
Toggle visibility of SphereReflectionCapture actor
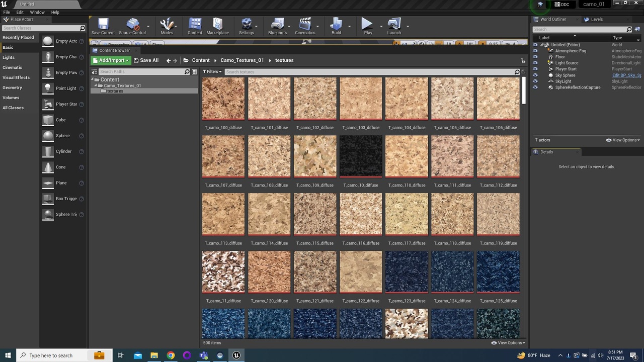click(535, 87)
